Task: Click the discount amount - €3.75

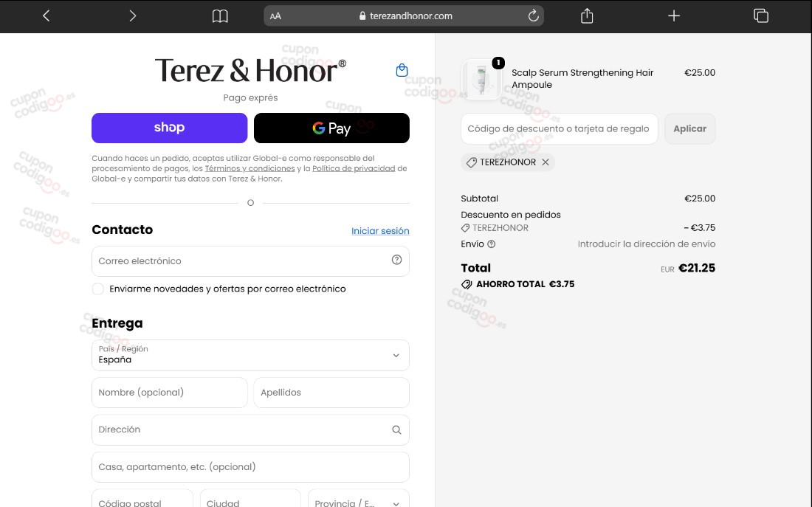Action: (700, 228)
